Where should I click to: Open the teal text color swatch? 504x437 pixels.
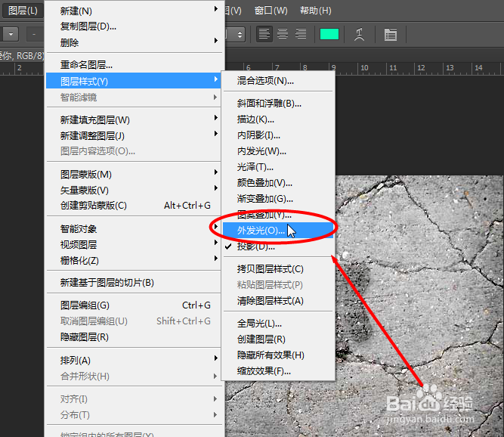(329, 34)
